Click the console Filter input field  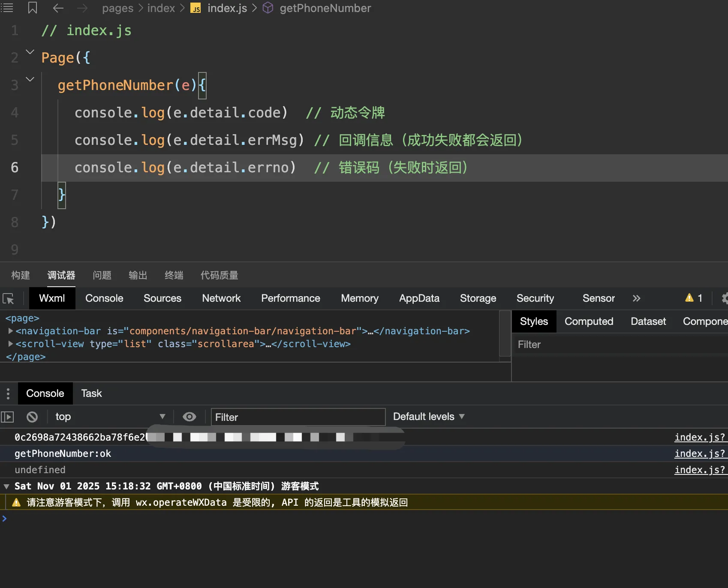pyautogui.click(x=298, y=417)
